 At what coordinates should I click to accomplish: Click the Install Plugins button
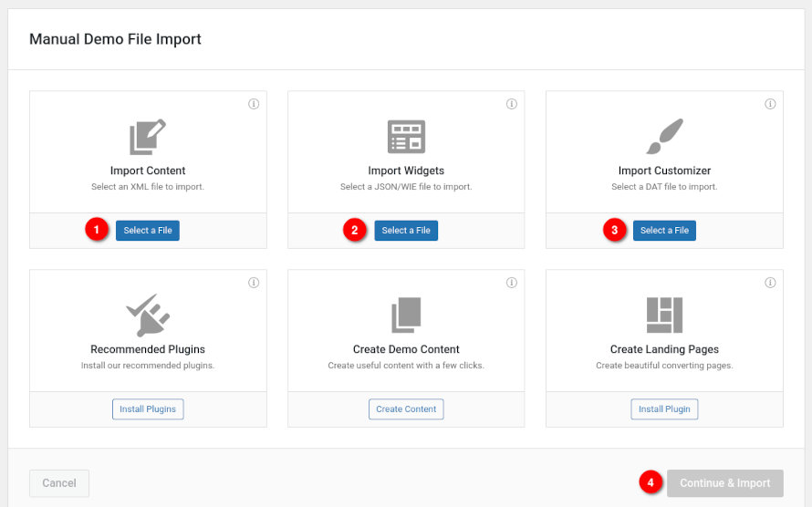148,409
